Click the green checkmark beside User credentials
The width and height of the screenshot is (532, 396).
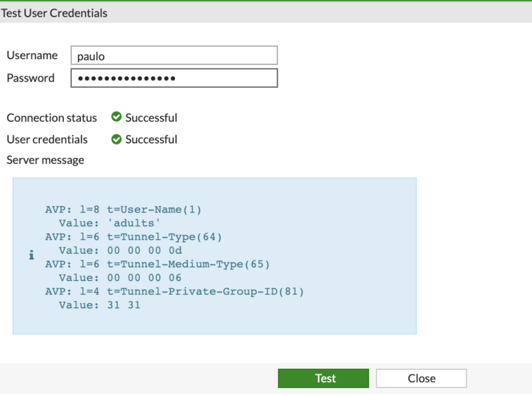[116, 139]
